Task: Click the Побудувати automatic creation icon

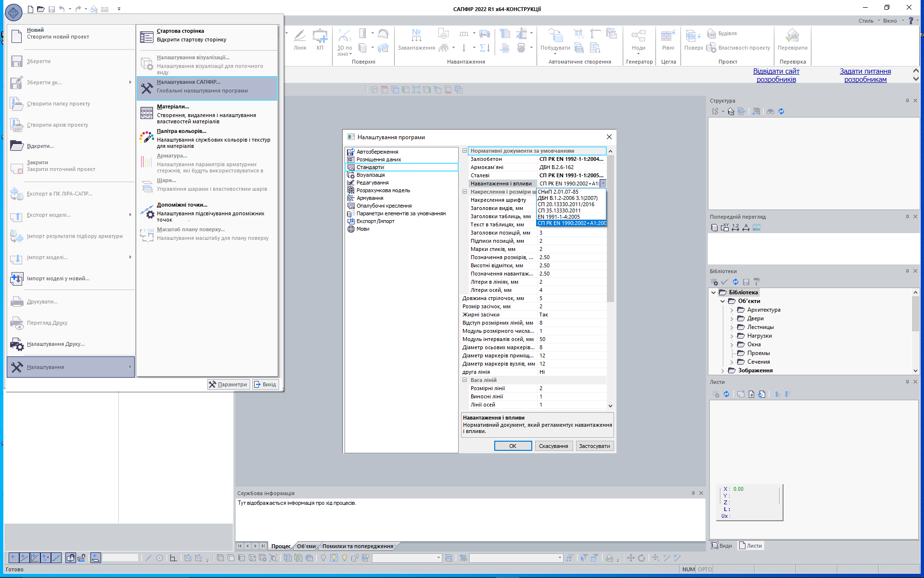Action: click(555, 36)
